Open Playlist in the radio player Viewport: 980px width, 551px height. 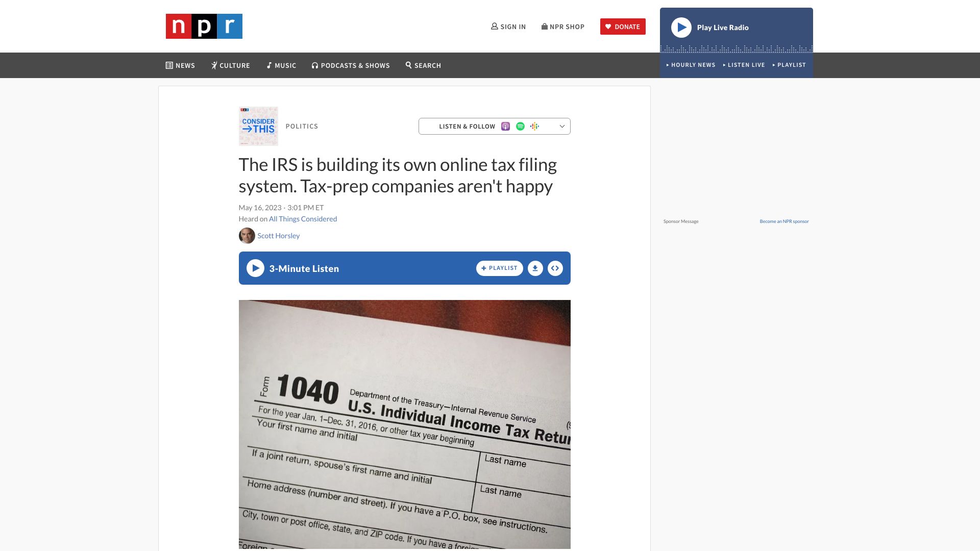click(789, 65)
